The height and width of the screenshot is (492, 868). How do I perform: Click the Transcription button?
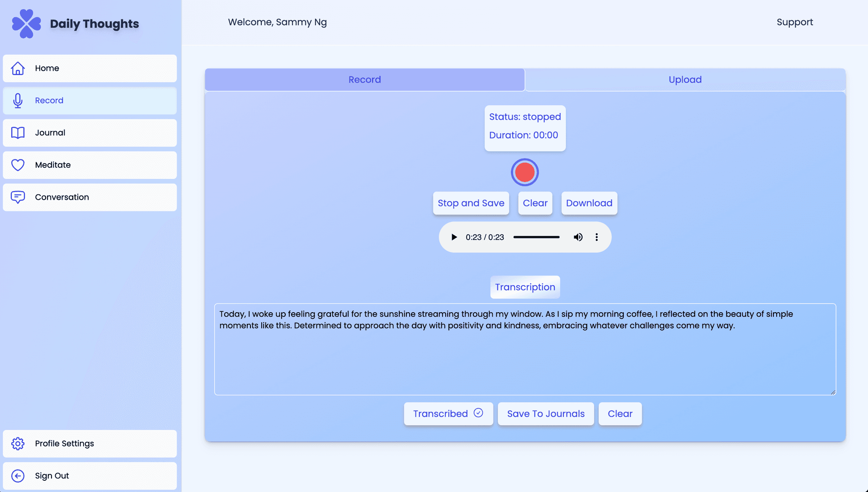point(525,287)
